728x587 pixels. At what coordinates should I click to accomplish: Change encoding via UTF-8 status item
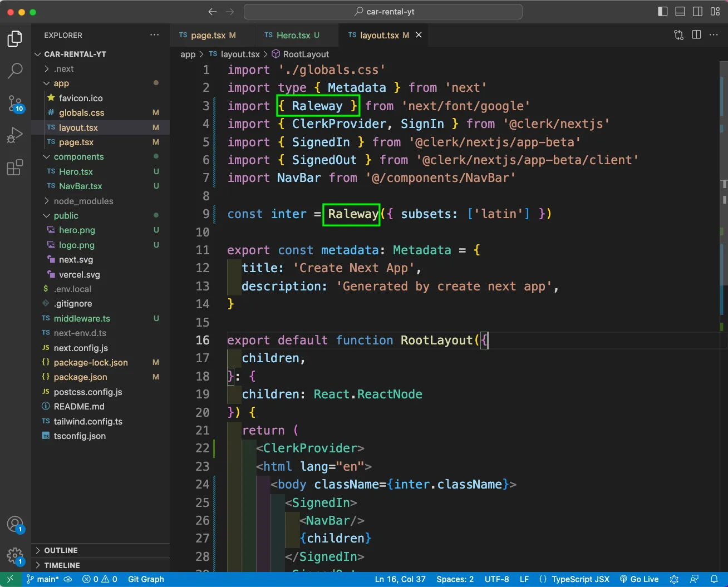(x=496, y=579)
